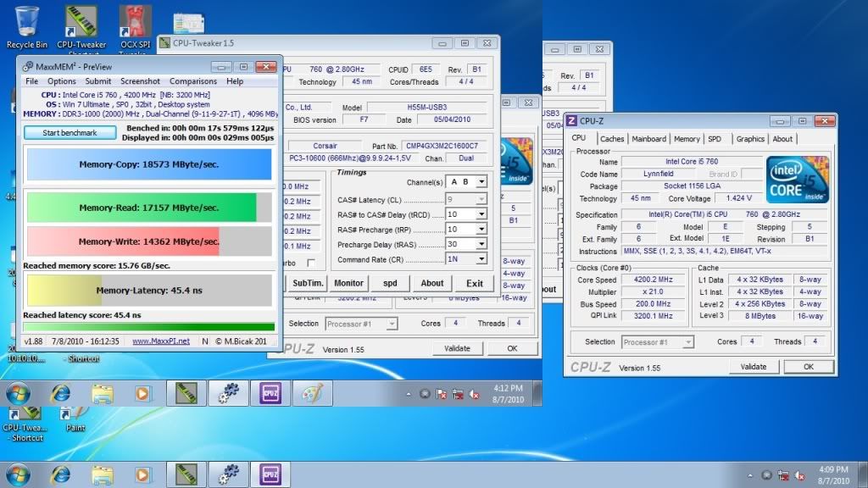868x488 pixels.
Task: Click the purple Z icon in CPU-Z title bar
Action: [572, 121]
